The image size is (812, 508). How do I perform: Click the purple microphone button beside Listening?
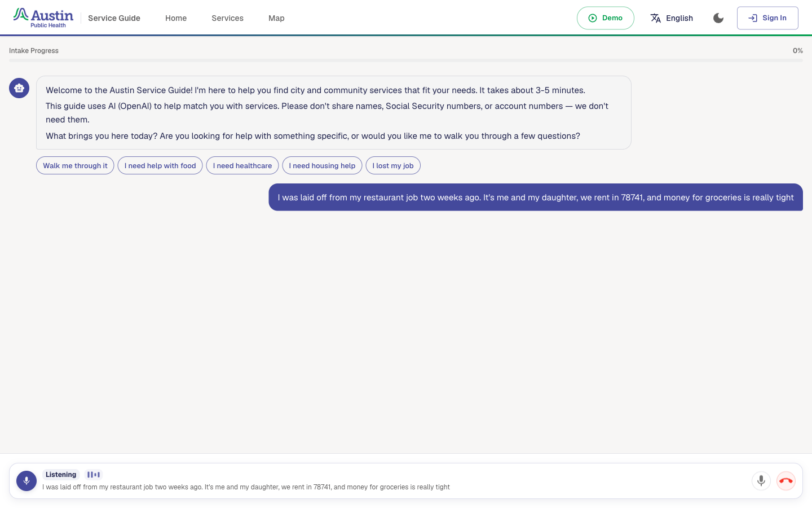coord(27,481)
